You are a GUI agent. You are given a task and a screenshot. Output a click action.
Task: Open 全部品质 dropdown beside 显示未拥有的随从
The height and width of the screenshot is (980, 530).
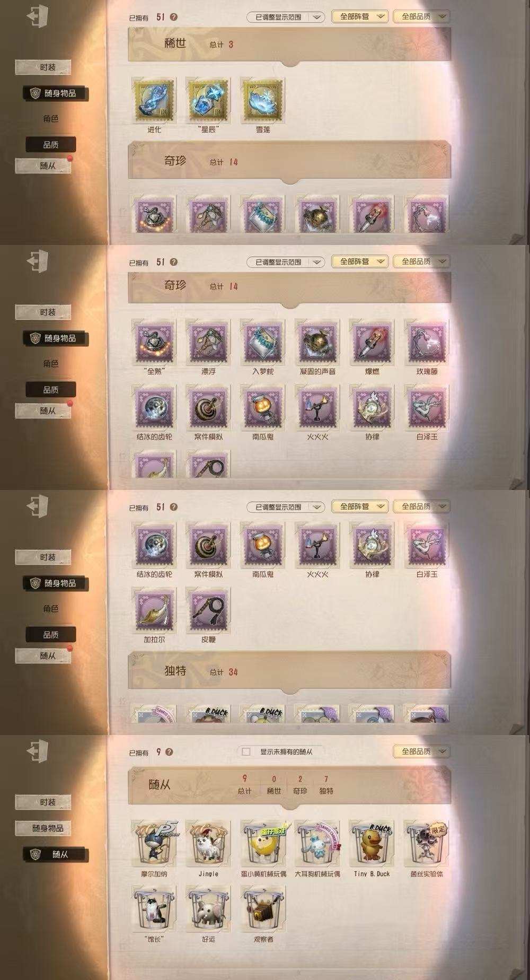pyautogui.click(x=421, y=751)
